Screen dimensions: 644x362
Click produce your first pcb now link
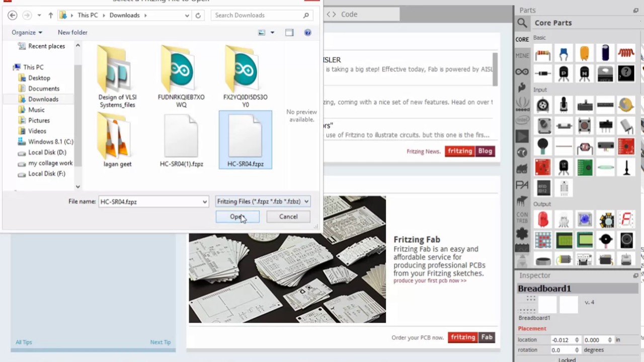(x=430, y=281)
